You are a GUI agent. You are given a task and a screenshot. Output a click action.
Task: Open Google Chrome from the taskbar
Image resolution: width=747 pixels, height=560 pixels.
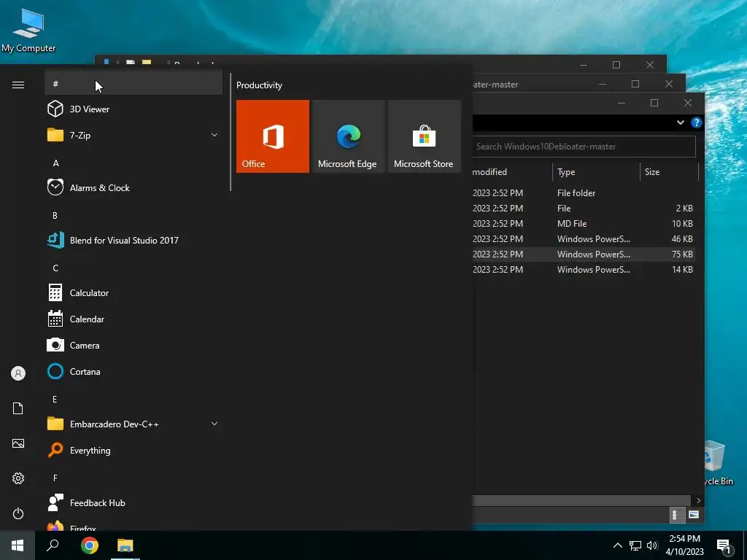(90, 545)
